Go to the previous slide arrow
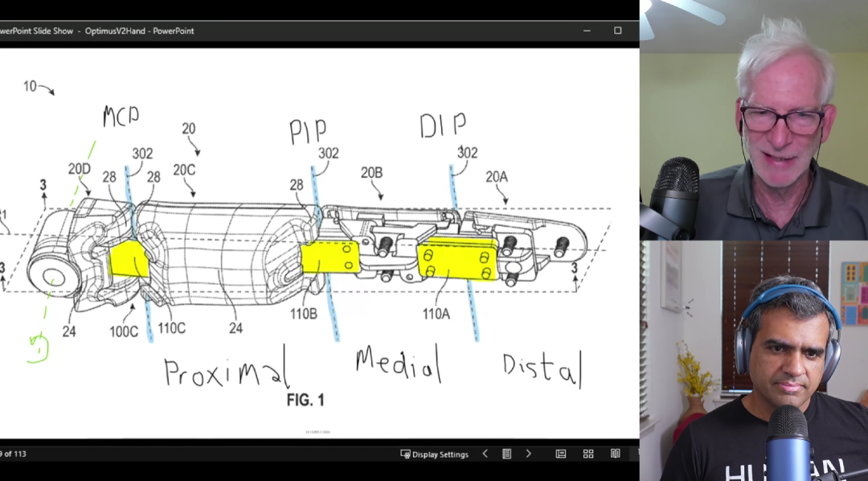Screen dimensions: 868x481 pos(485,454)
